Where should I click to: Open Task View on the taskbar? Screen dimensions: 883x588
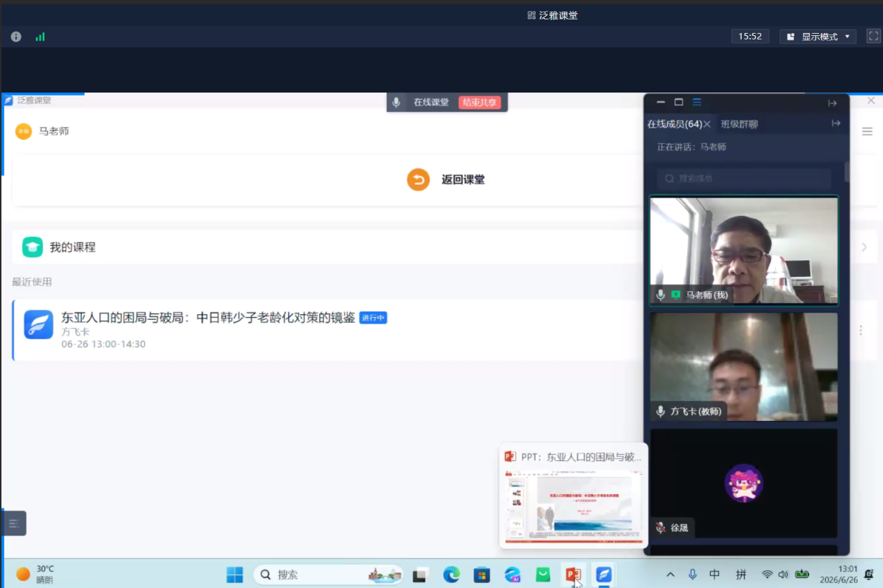point(420,574)
